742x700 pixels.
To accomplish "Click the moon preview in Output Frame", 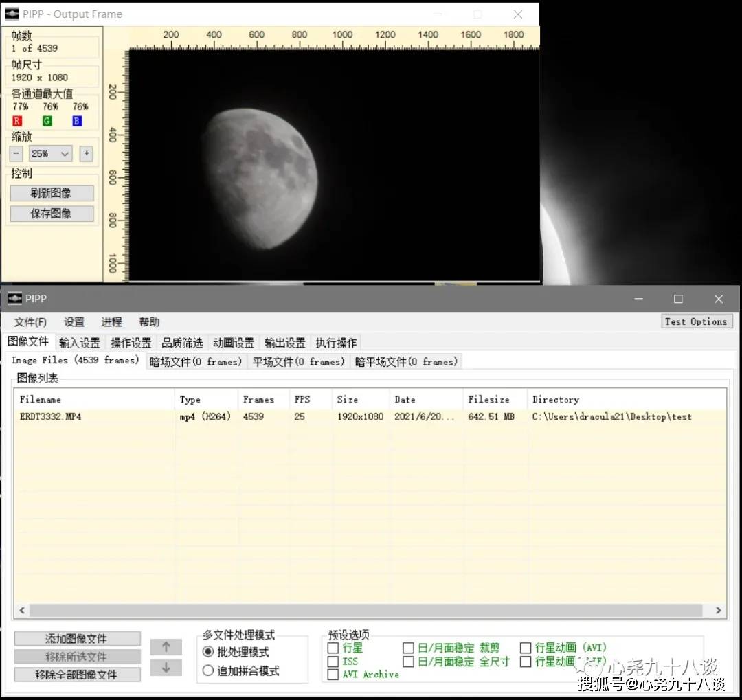I will pyautogui.click(x=261, y=178).
